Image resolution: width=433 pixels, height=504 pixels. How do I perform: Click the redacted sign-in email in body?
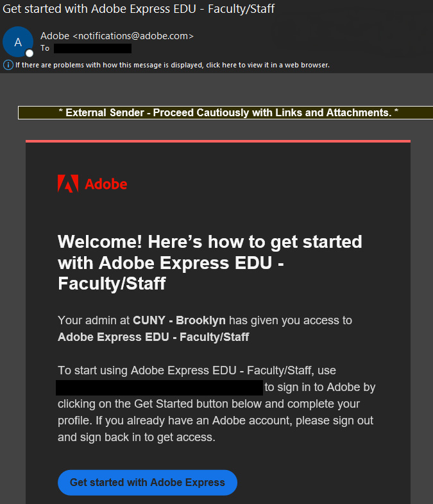159,388
